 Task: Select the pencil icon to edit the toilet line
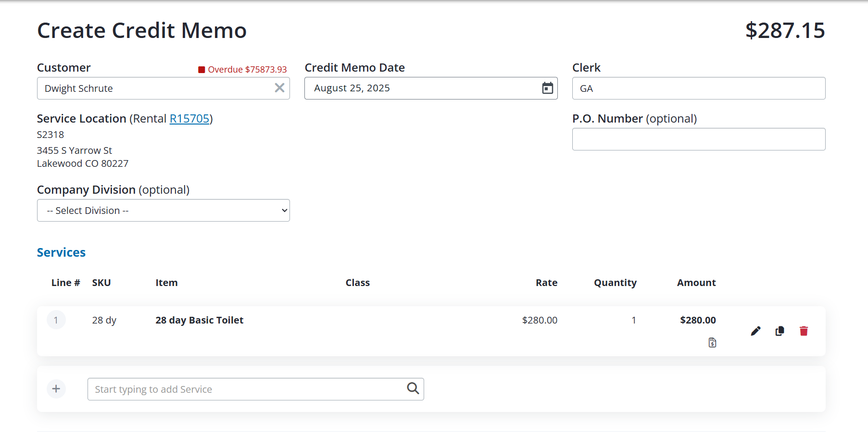pyautogui.click(x=755, y=331)
